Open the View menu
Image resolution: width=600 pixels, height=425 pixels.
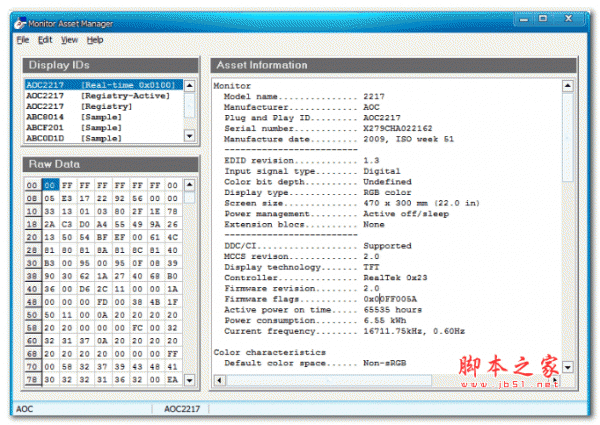[x=69, y=40]
